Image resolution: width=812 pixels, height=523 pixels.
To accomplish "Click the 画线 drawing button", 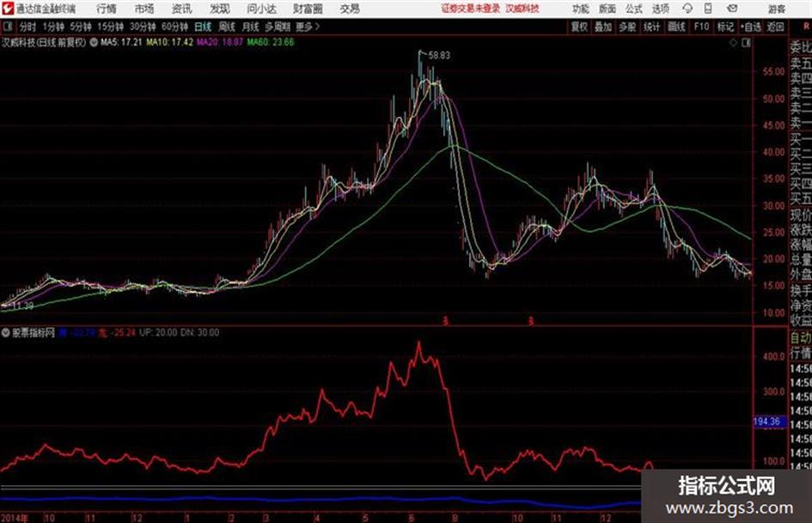I will coord(676,27).
